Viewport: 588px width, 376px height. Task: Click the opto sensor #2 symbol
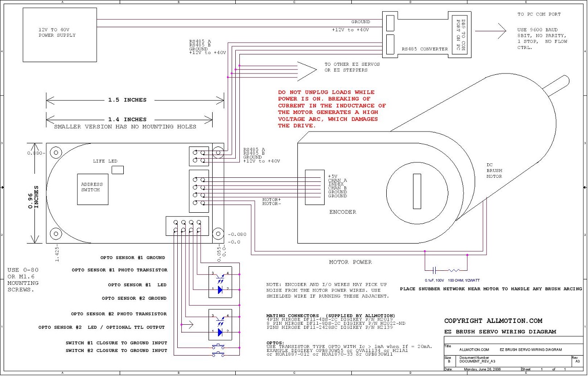(220, 325)
